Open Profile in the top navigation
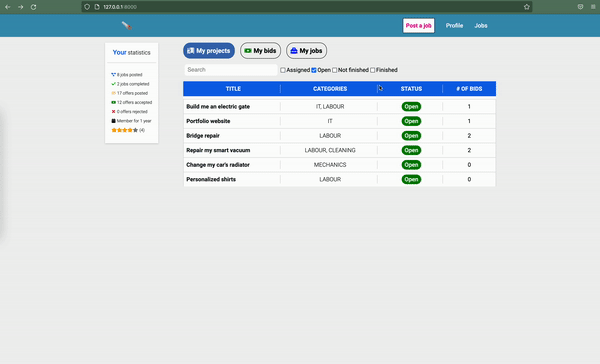The height and width of the screenshot is (364, 600). [x=454, y=26]
